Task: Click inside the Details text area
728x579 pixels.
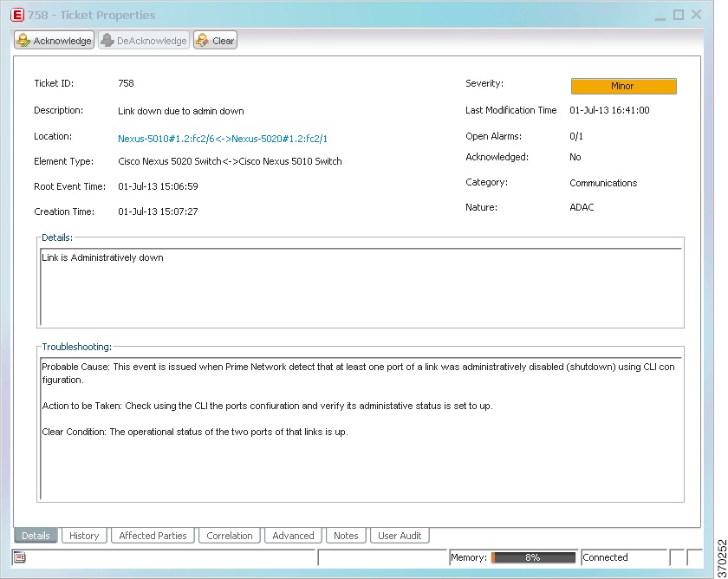Action: click(361, 287)
